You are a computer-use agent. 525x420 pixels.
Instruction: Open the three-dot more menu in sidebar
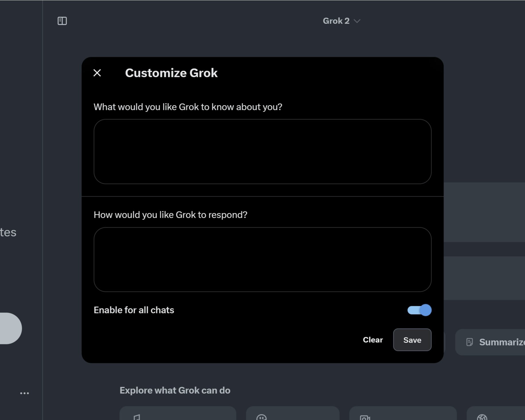(24, 393)
